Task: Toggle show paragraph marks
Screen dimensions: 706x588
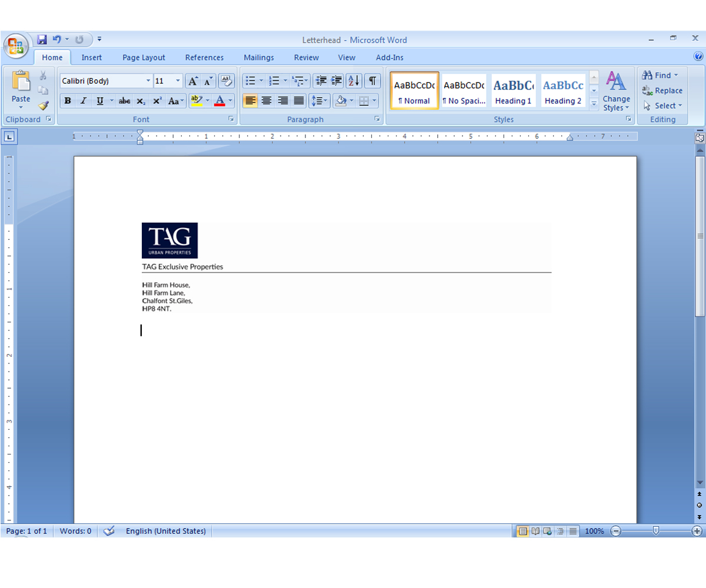Action: [x=372, y=81]
